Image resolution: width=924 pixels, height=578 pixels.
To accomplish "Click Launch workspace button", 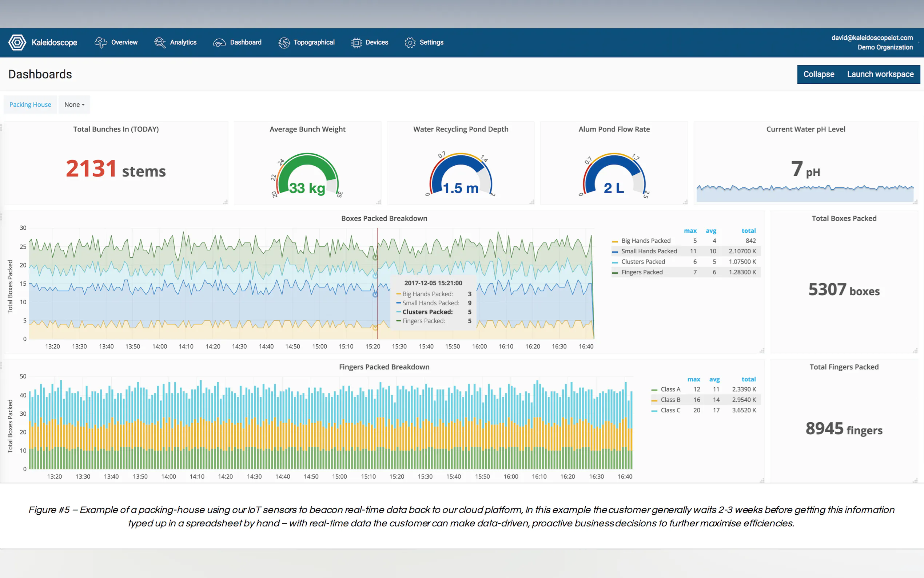I will click(x=880, y=74).
